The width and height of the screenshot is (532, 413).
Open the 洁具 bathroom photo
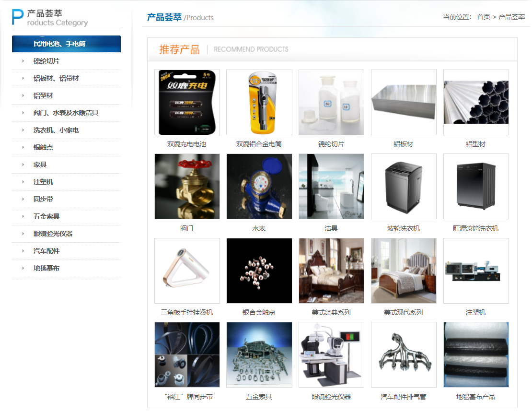point(332,187)
